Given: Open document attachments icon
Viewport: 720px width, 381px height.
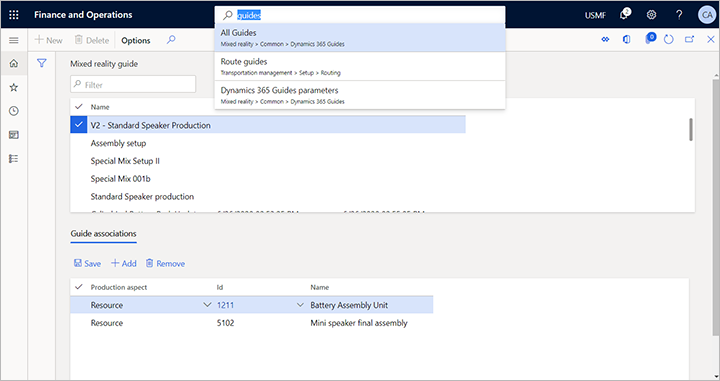Looking at the screenshot, I should coord(650,38).
